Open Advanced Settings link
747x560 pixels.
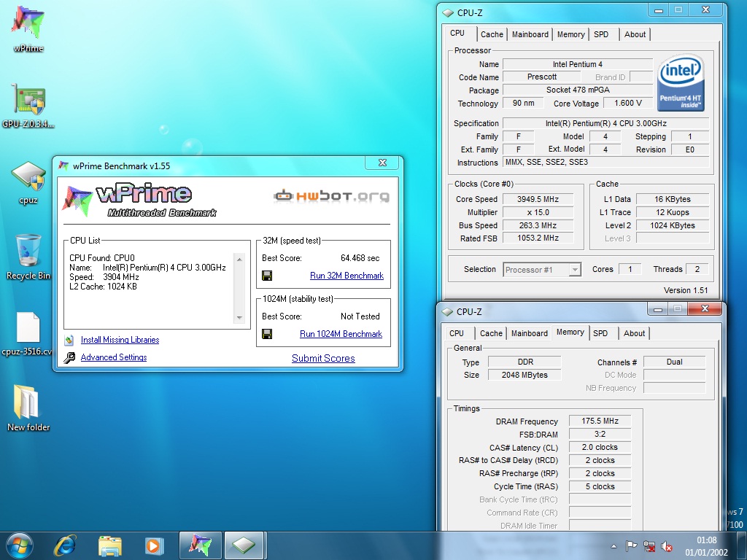point(114,357)
